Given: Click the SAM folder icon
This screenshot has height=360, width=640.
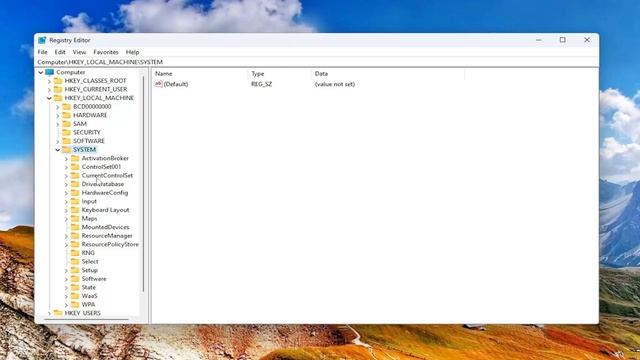Looking at the screenshot, I should click(67, 124).
